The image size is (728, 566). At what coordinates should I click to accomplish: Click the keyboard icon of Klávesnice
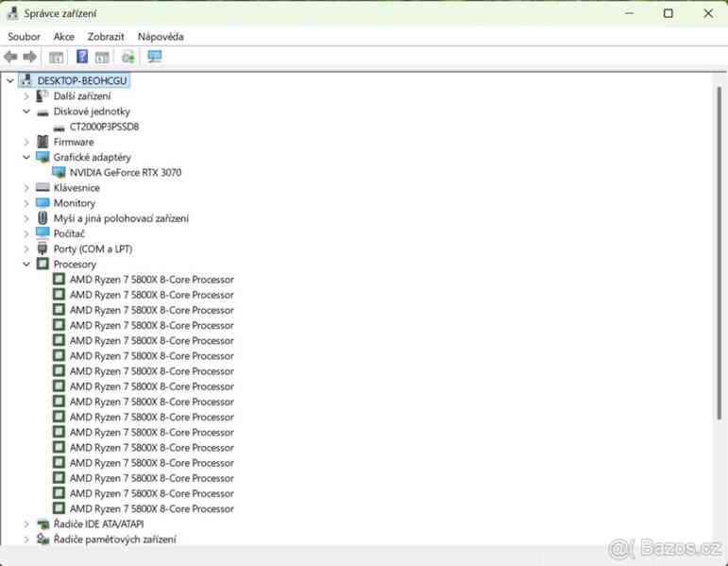click(42, 187)
